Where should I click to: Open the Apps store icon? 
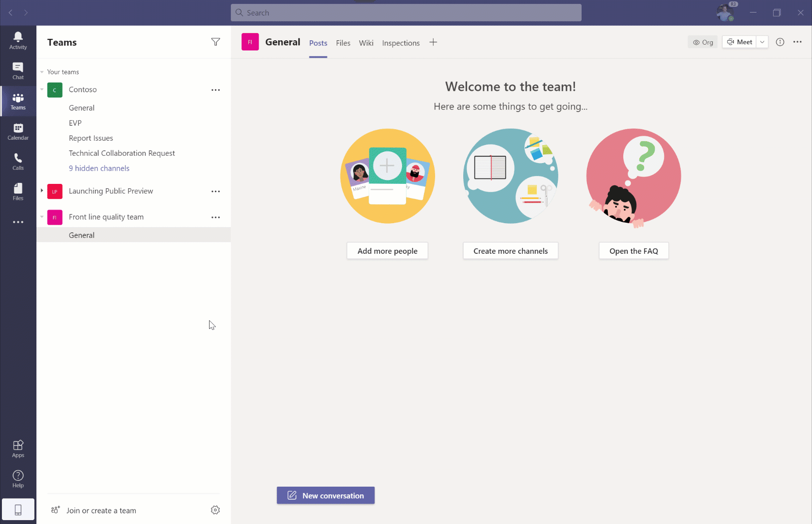pos(18,448)
